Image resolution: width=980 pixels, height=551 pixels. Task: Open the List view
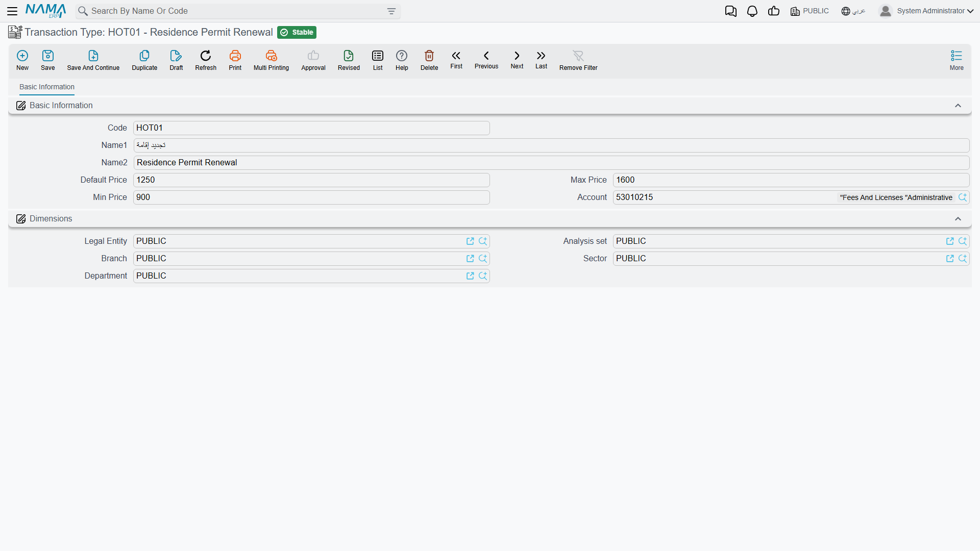[x=378, y=60]
